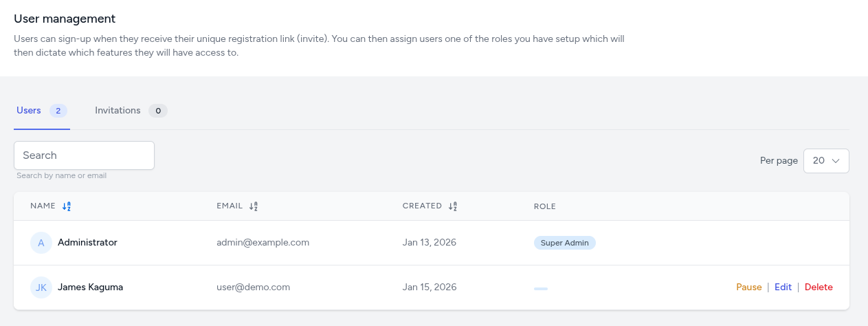Click the Administrator 'A' avatar
Image resolution: width=868 pixels, height=326 pixels.
41,243
